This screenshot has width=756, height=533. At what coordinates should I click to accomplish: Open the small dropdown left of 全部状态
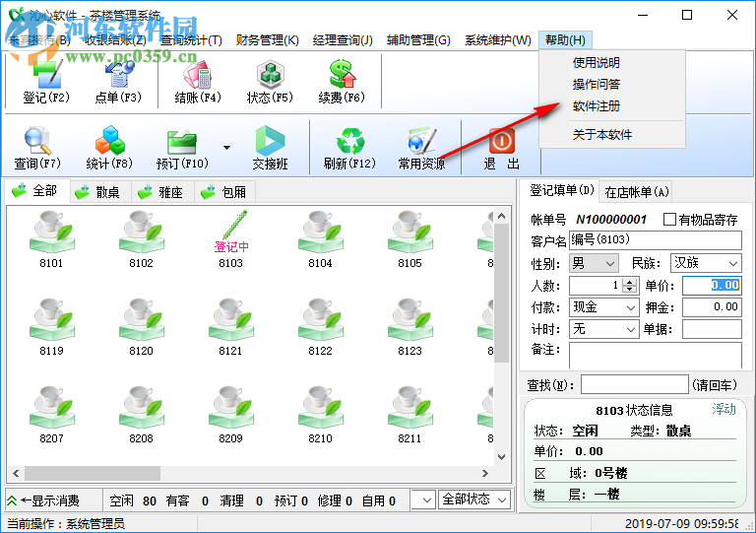pos(423,500)
